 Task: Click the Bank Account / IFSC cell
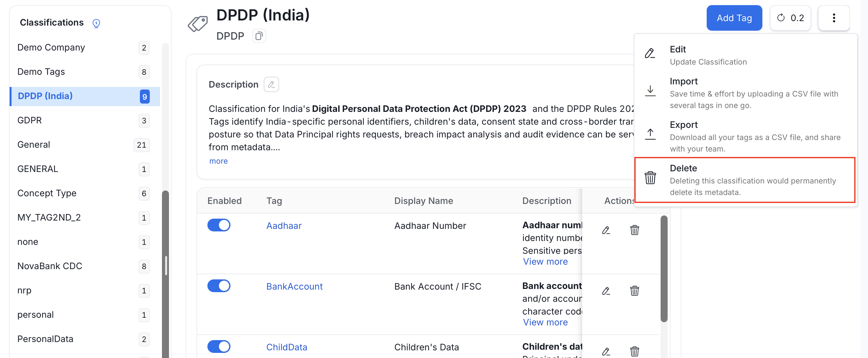point(438,286)
